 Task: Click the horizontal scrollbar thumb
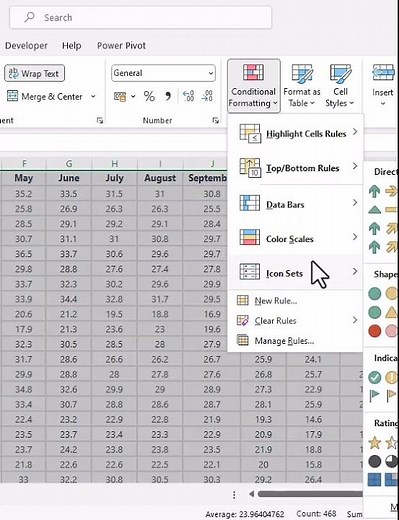[x=310, y=494]
